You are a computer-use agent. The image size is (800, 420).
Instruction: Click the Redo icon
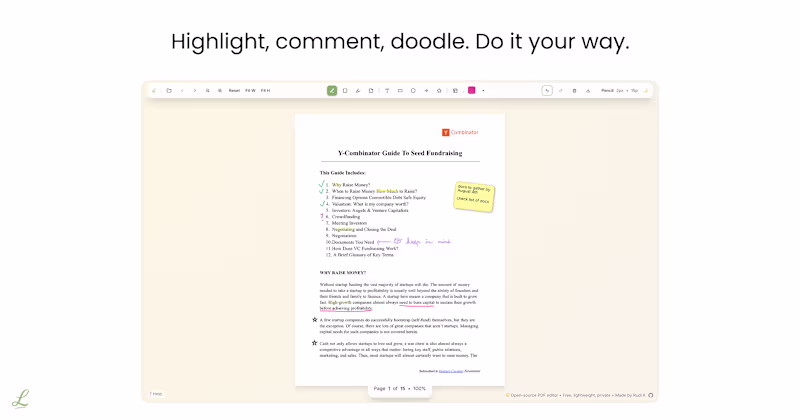(x=560, y=90)
